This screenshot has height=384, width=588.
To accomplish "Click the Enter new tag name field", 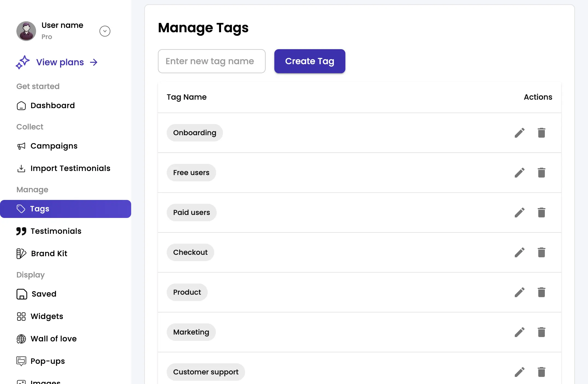I will tap(211, 61).
